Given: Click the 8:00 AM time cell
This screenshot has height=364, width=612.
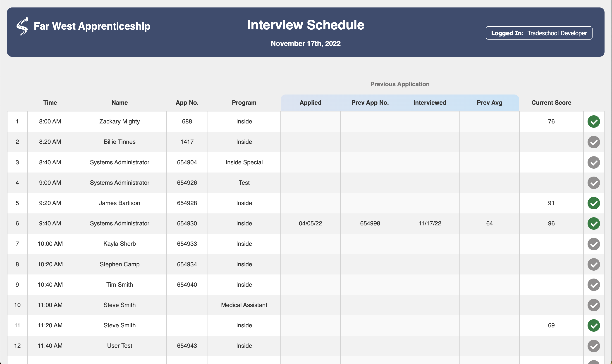Looking at the screenshot, I should click(50, 121).
